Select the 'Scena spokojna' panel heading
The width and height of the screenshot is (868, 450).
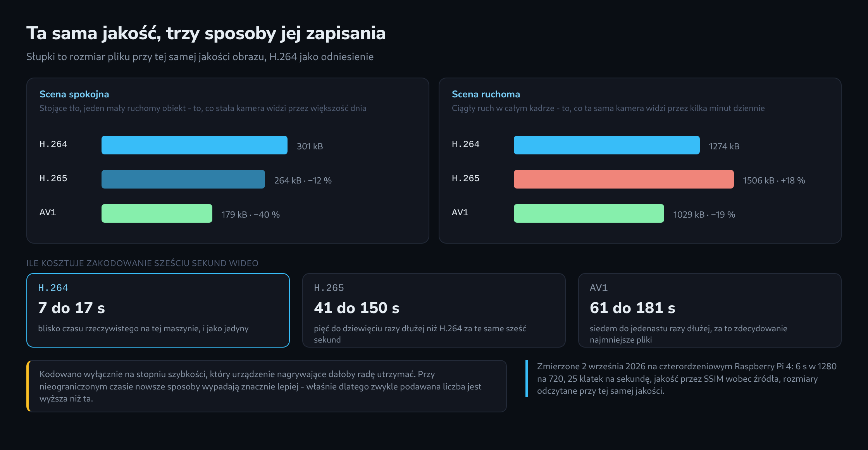coord(74,94)
